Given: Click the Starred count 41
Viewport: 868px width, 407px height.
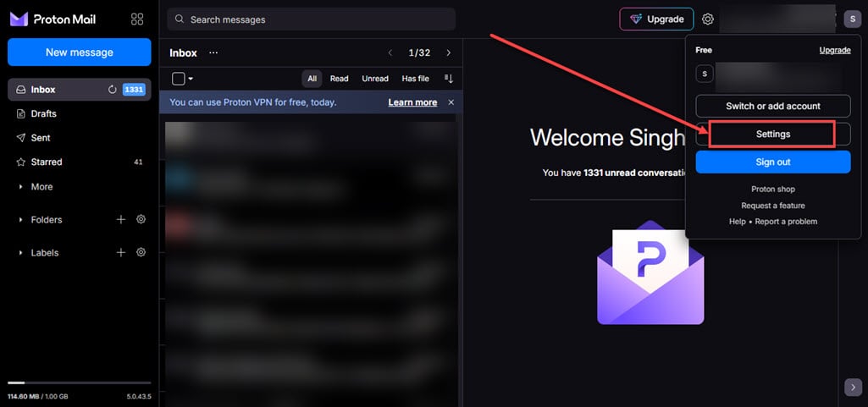Looking at the screenshot, I should (x=138, y=162).
